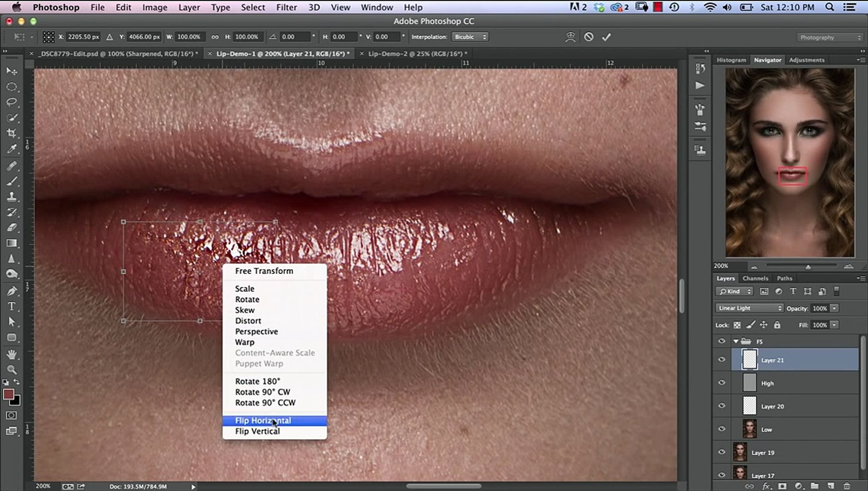Select the Eyedropper tool
This screenshot has width=868, height=491.
(x=12, y=149)
